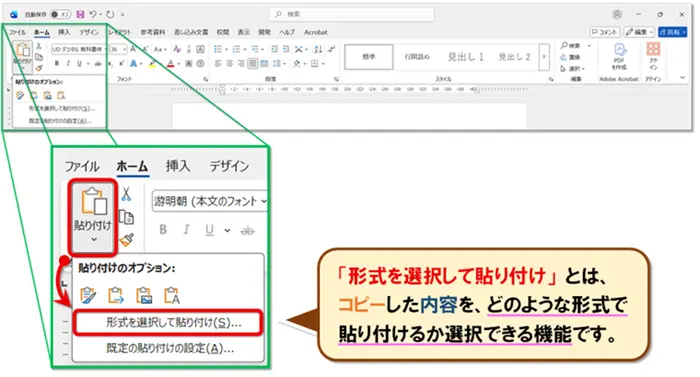Screen dimensions: 700x377
Task: Open the アドイン add-ins icon
Action: (653, 57)
